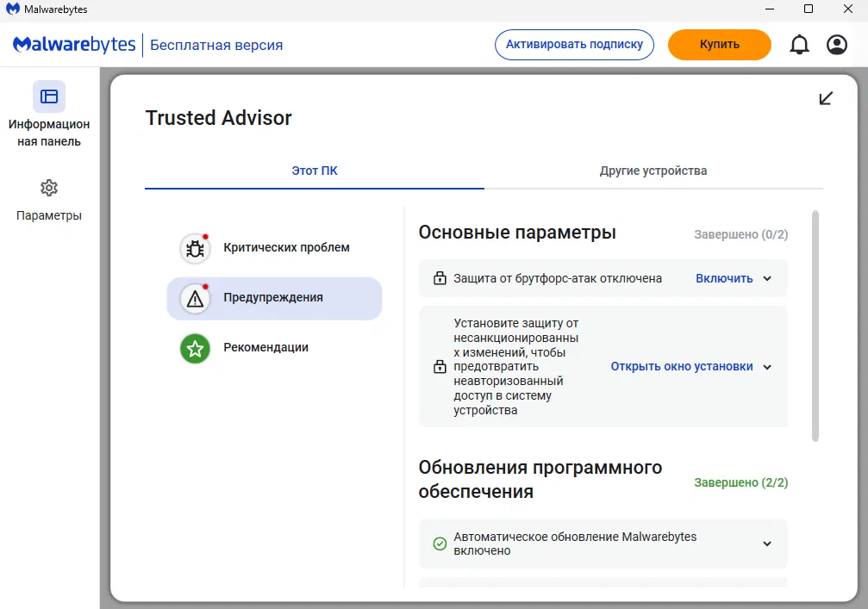Screen dimensions: 868x609
Task: Open Параметры gear icon in sidebar
Action: pos(49,188)
